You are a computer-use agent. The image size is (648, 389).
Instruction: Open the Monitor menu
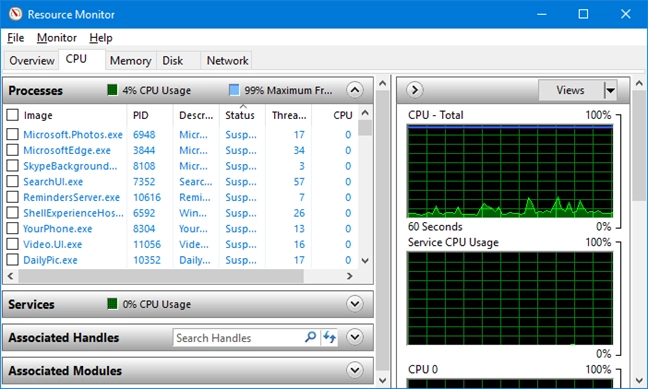coord(57,38)
